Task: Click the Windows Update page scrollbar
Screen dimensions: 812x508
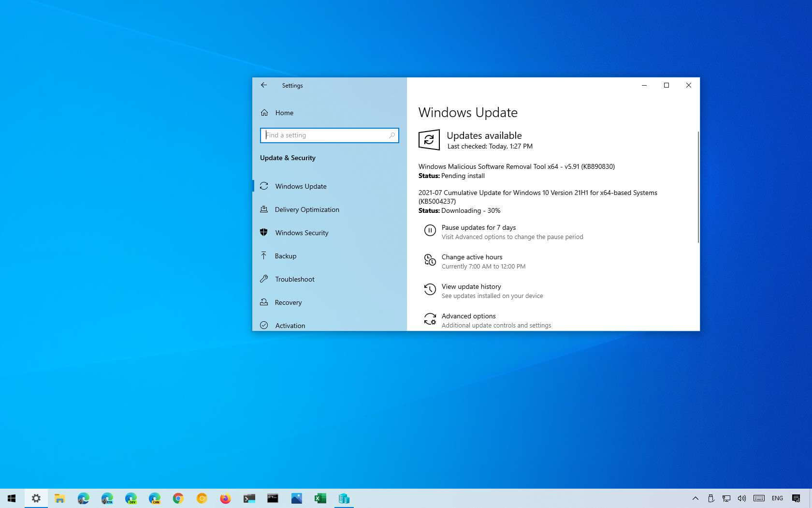Action: 698,187
